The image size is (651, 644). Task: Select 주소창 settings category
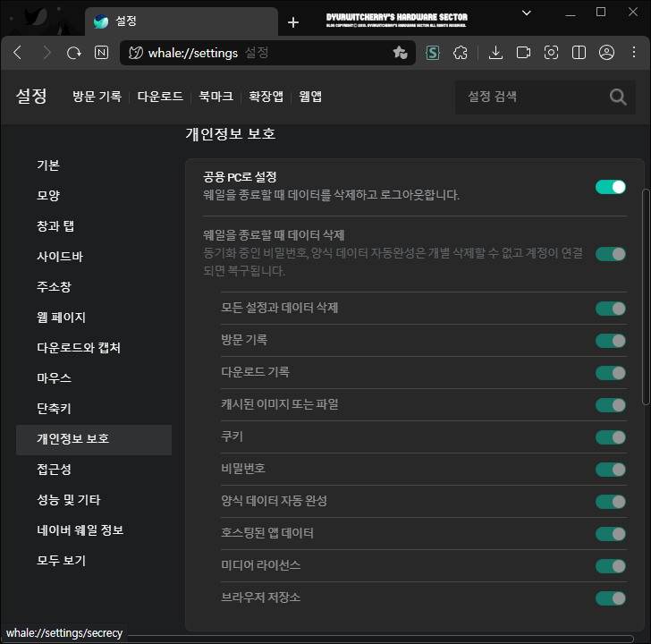(x=94, y=287)
